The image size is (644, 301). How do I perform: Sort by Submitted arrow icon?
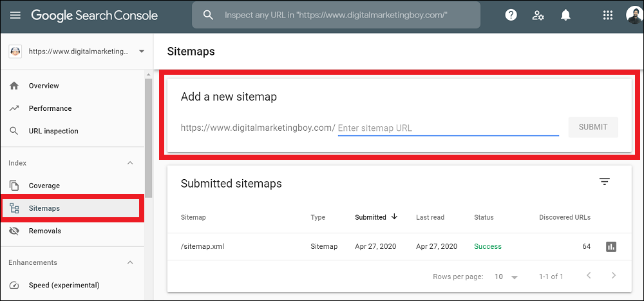[394, 217]
